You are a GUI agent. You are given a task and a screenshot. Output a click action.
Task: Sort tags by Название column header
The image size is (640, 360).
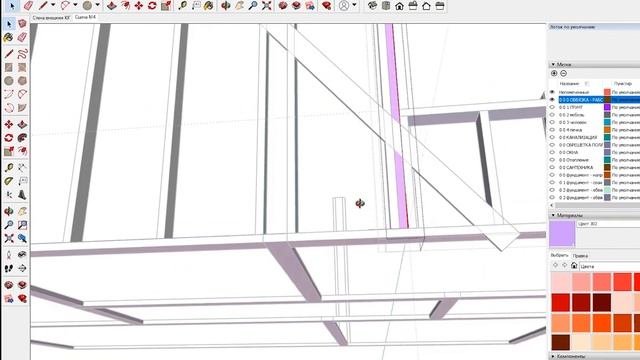pyautogui.click(x=569, y=84)
